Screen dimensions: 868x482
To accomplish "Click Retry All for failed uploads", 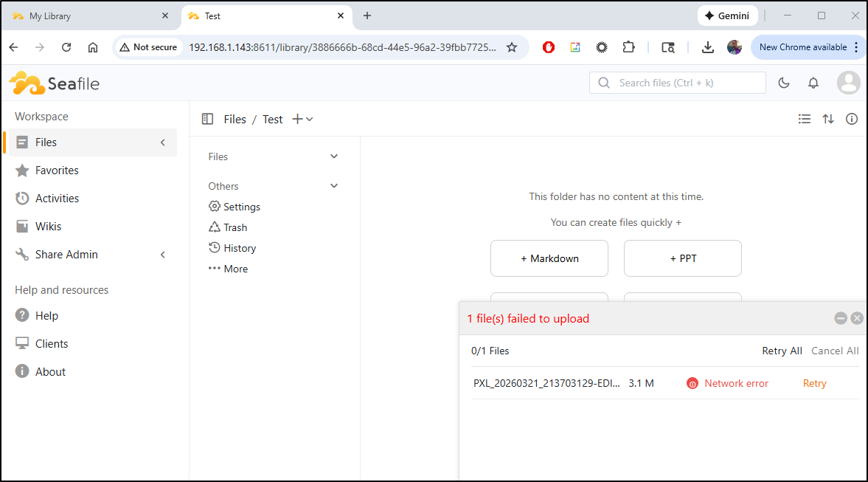I will [x=782, y=351].
